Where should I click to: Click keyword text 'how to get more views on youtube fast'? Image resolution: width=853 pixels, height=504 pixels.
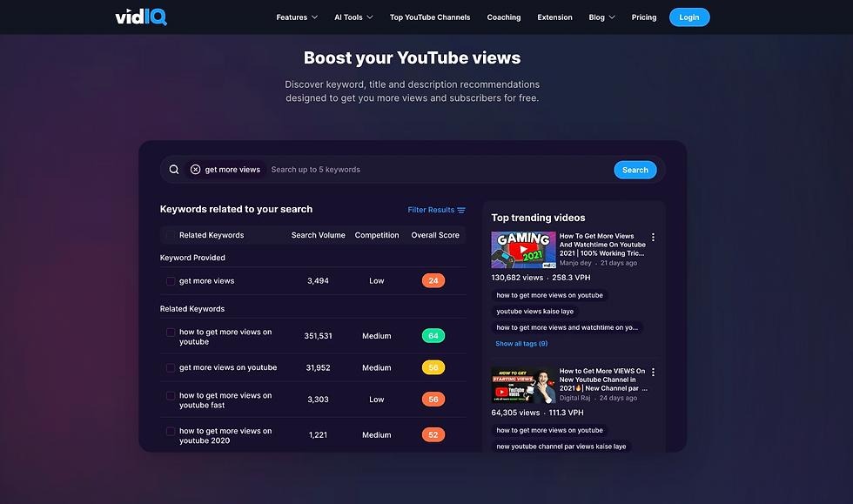(225, 400)
